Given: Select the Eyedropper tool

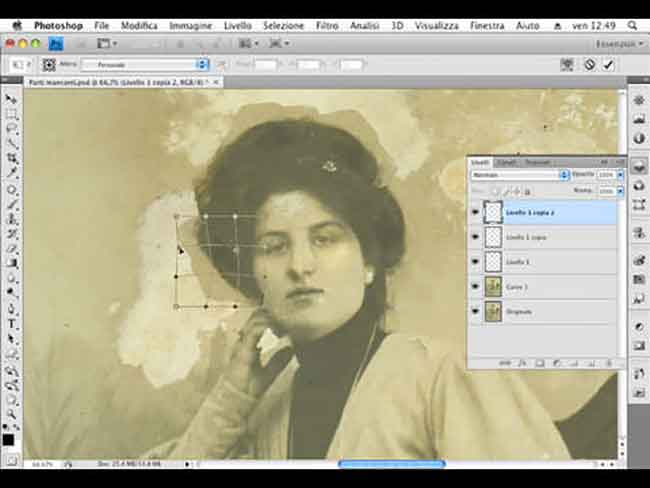Looking at the screenshot, I should tap(11, 174).
